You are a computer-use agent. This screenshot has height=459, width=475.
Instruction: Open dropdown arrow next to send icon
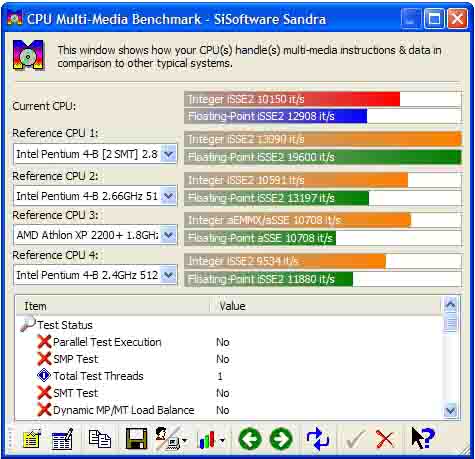pyautogui.click(x=184, y=441)
